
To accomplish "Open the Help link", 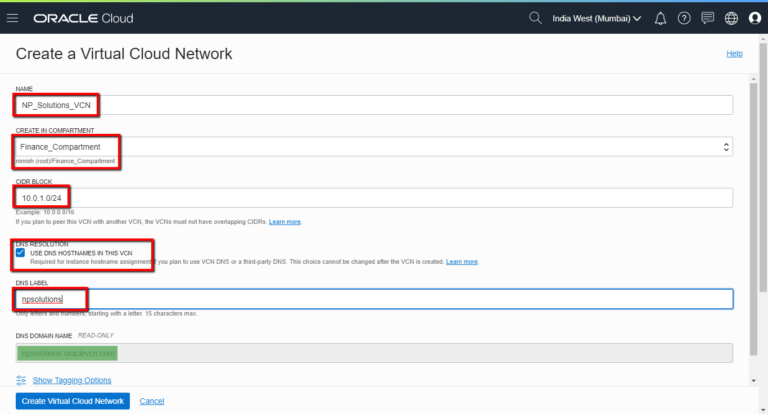I will [x=734, y=54].
